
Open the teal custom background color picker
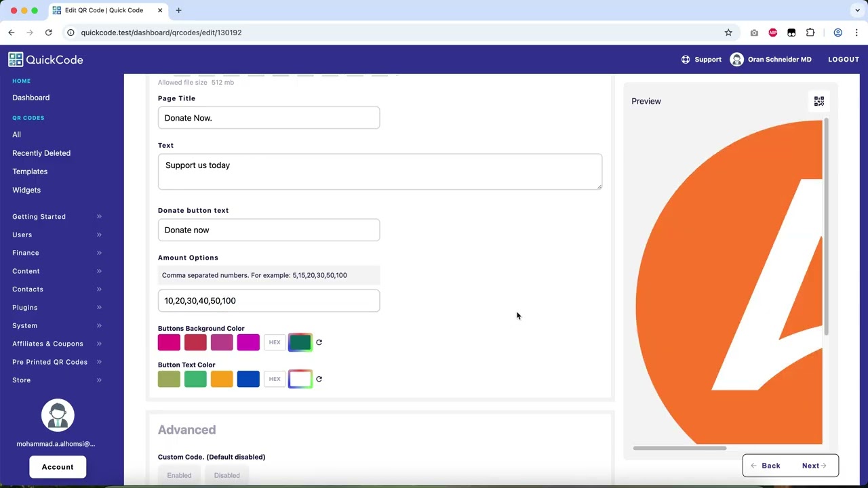point(300,342)
